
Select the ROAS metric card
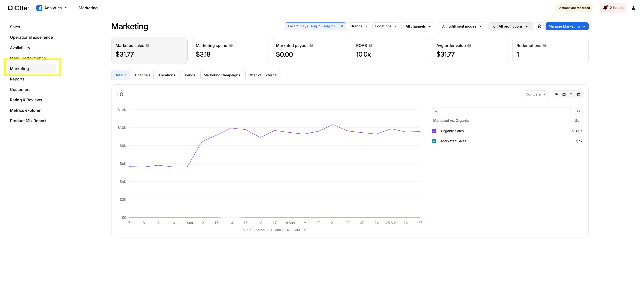390,50
